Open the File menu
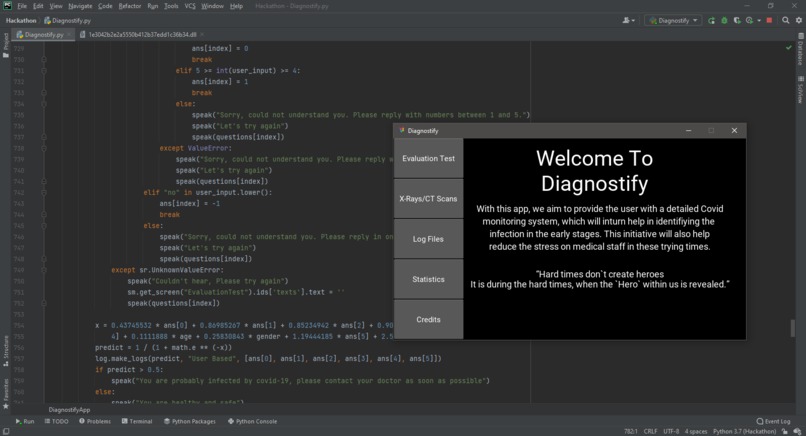 (22, 6)
